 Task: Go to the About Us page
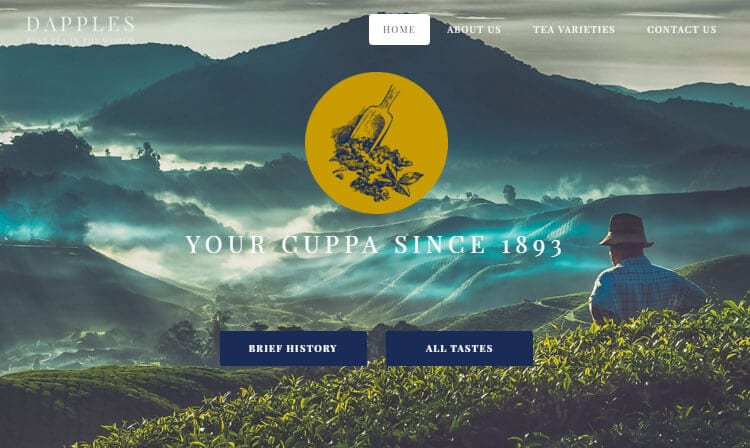click(474, 30)
